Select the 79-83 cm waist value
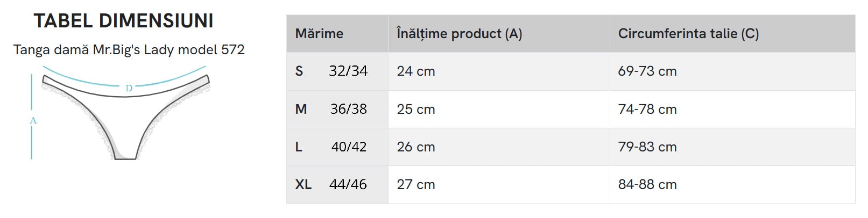 pyautogui.click(x=647, y=147)
